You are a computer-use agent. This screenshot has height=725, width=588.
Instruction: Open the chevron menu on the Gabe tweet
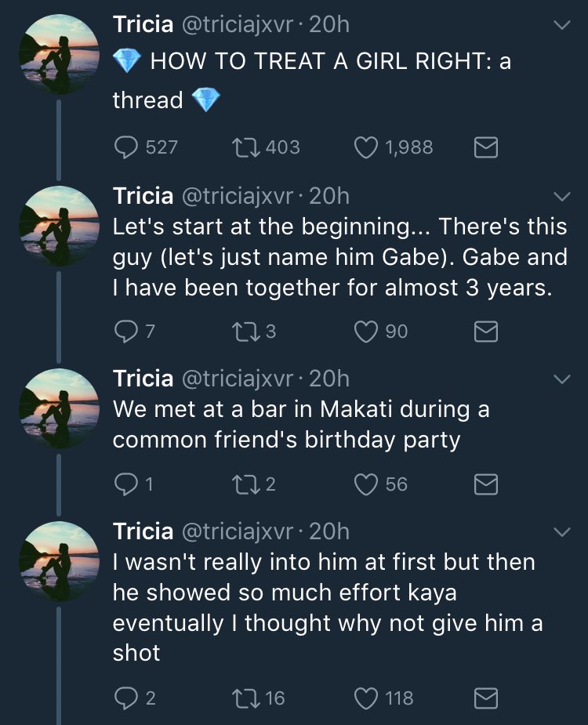562,197
